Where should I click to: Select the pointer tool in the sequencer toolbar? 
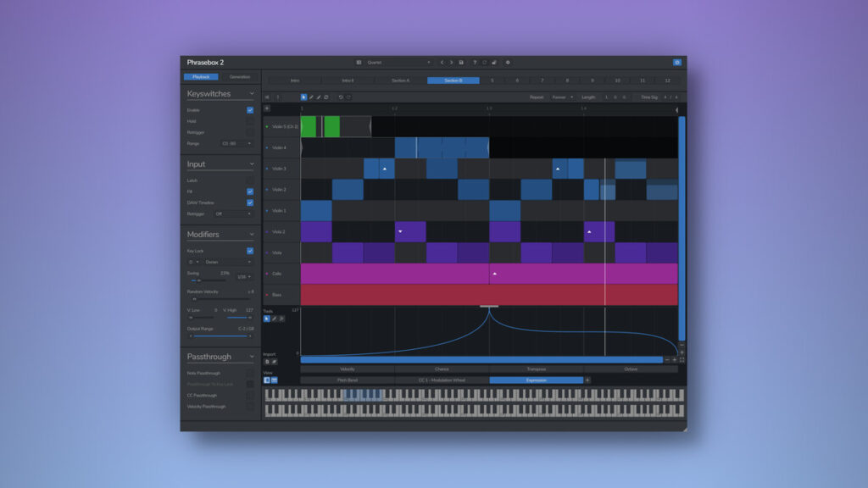pos(303,97)
